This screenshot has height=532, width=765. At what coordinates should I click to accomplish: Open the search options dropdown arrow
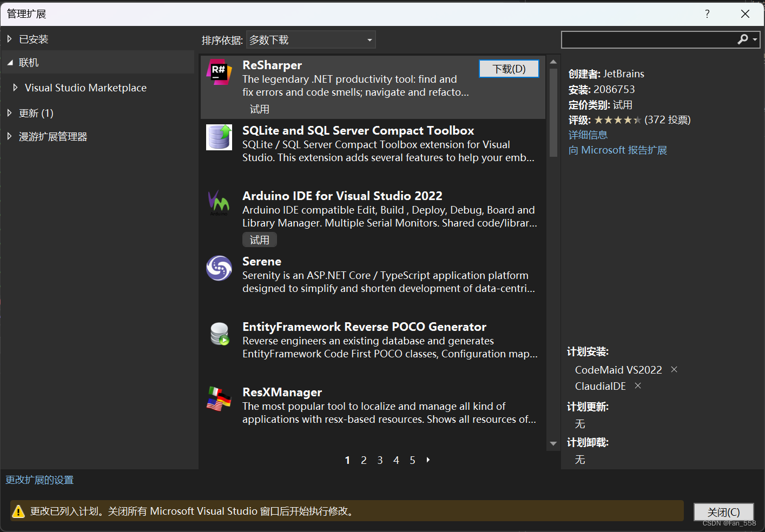755,39
